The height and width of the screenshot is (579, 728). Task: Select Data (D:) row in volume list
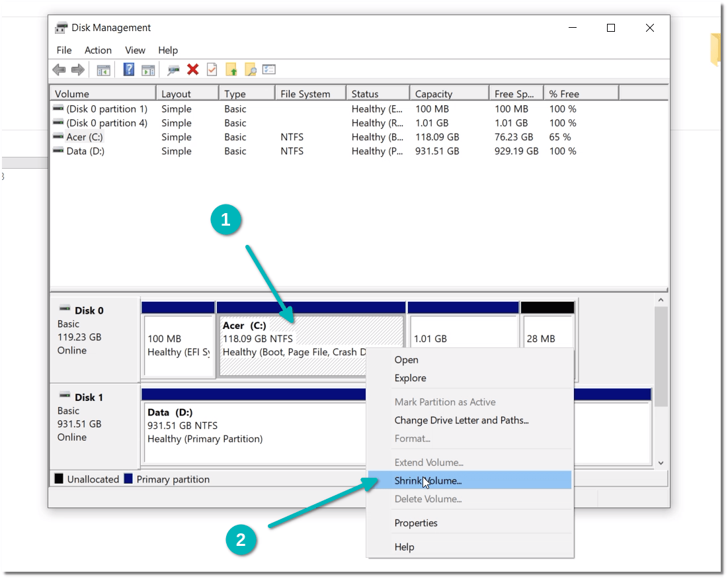(x=85, y=151)
